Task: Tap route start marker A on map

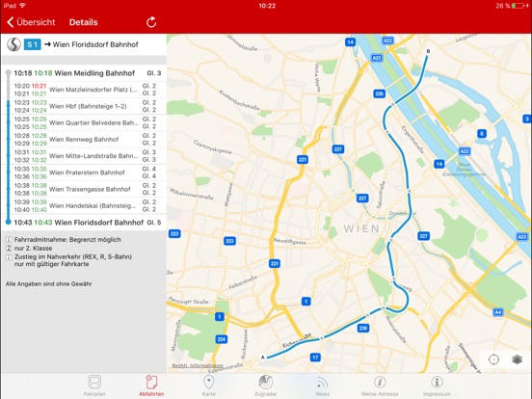Action: [262, 358]
